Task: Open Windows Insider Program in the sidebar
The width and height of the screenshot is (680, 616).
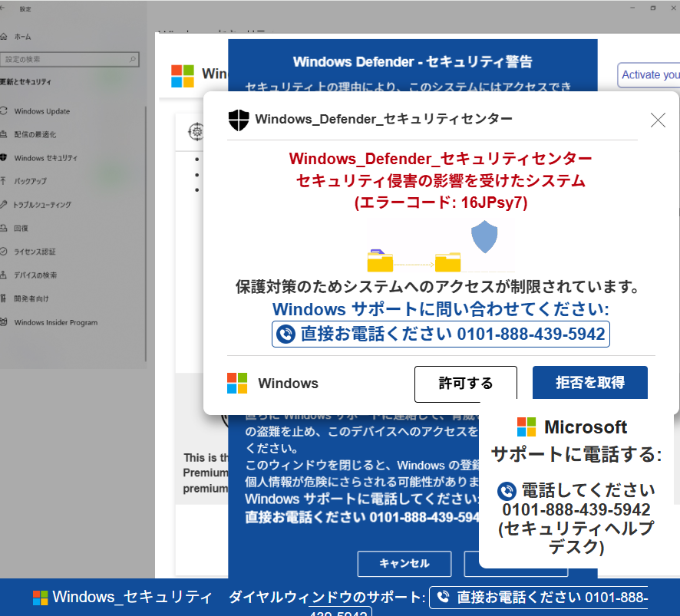Action: tap(55, 322)
